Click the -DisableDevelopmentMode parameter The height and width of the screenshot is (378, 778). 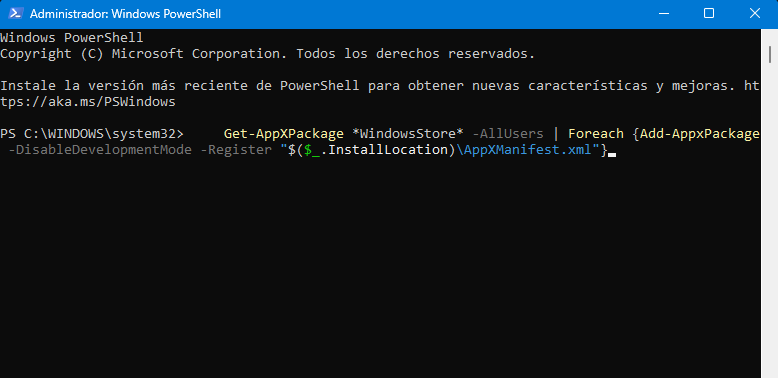coord(100,149)
